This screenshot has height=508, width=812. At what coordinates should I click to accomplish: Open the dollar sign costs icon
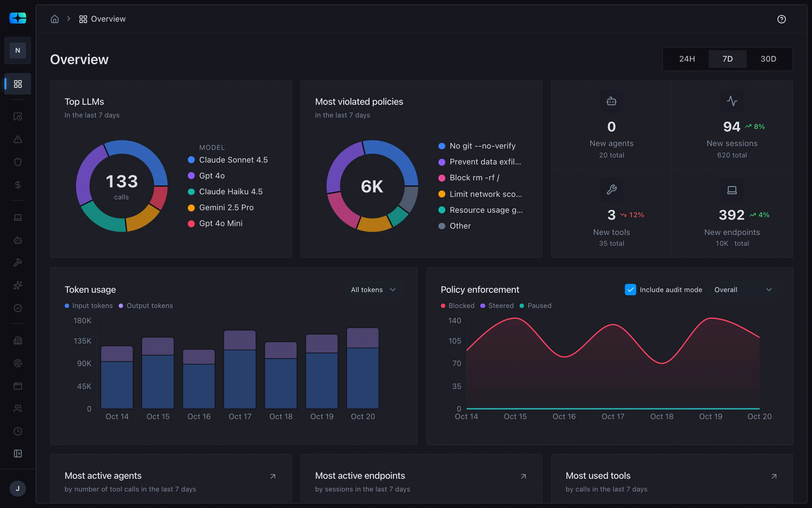click(18, 185)
